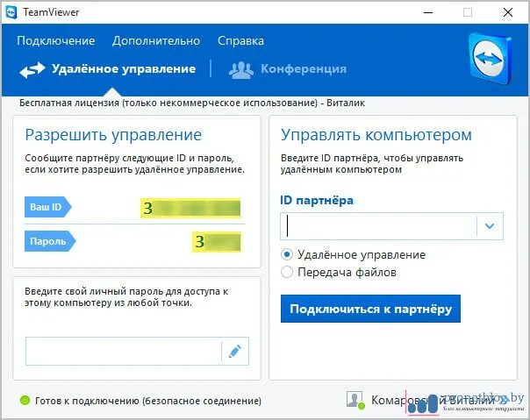530x420 pixels.
Task: Click the Готов к подключению status text
Action: [148, 401]
